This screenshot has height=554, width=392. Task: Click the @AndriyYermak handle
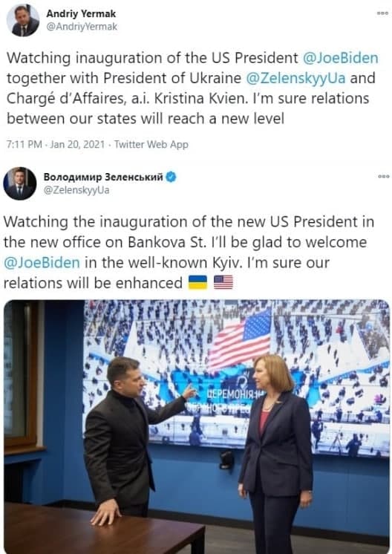[x=82, y=27]
